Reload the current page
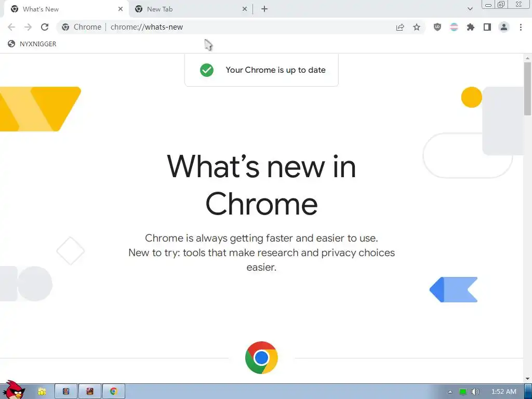Viewport: 532px width, 399px height. [45, 27]
